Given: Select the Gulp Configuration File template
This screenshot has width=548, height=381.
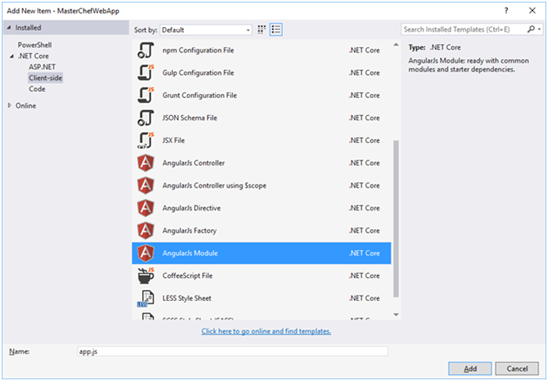Looking at the screenshot, I should (x=261, y=73).
